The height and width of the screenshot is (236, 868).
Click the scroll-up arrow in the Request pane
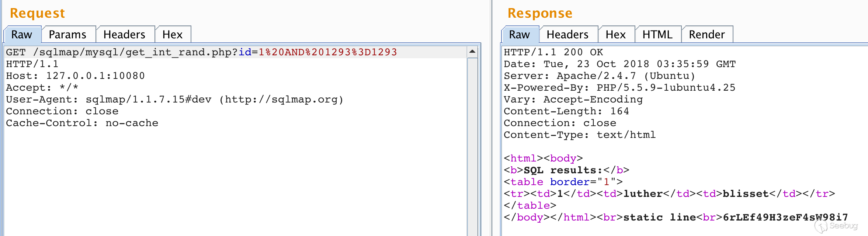pos(472,52)
